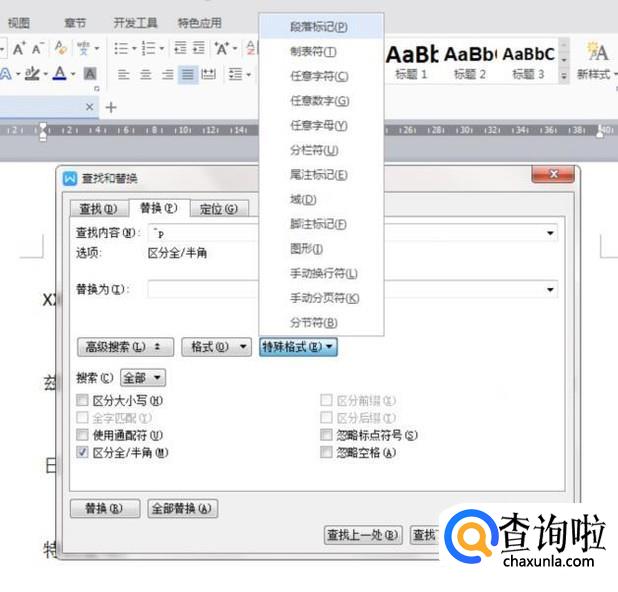Viewport: 618px width, 592px height.
Task: Click the new document tab plus icon
Action: point(111,107)
